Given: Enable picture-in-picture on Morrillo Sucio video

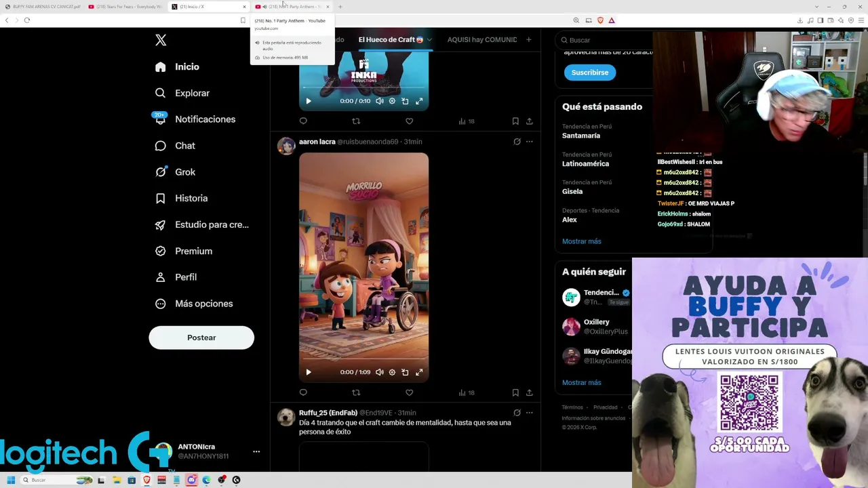Looking at the screenshot, I should pos(405,372).
